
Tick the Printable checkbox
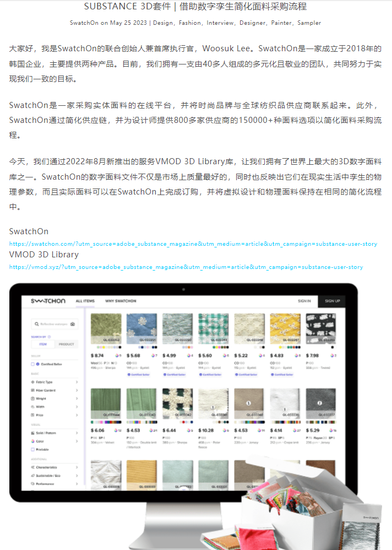33,450
